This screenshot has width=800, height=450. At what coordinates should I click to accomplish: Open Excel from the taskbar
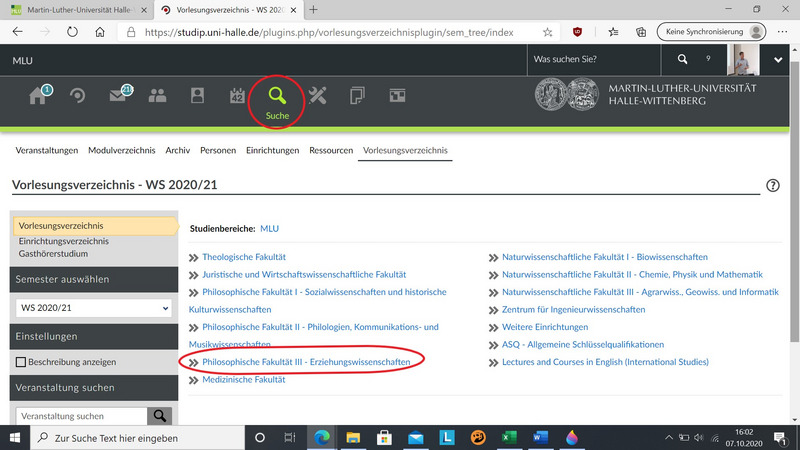click(509, 438)
